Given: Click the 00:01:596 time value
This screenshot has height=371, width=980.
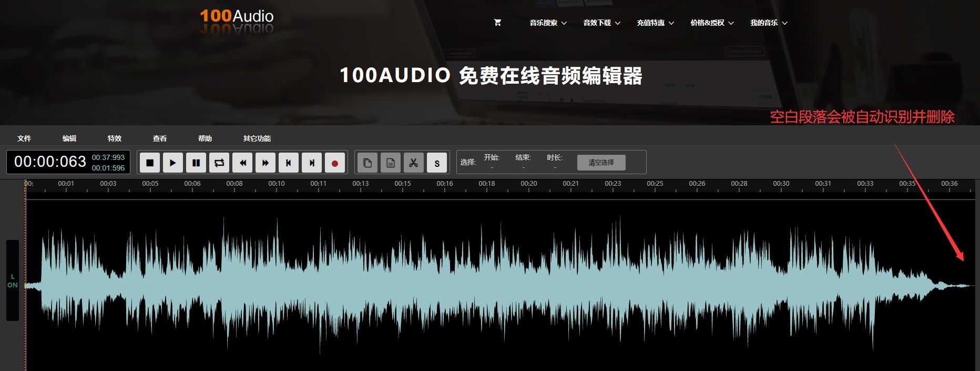Looking at the screenshot, I should pyautogui.click(x=108, y=168).
